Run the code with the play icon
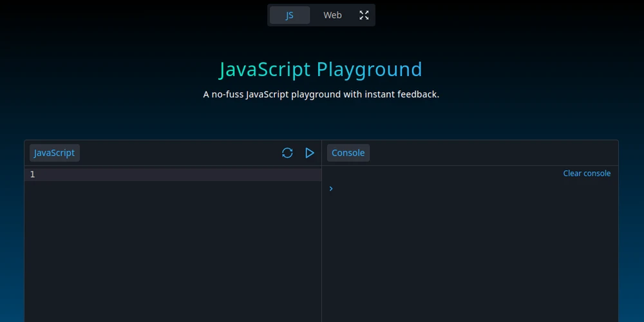 coord(310,153)
